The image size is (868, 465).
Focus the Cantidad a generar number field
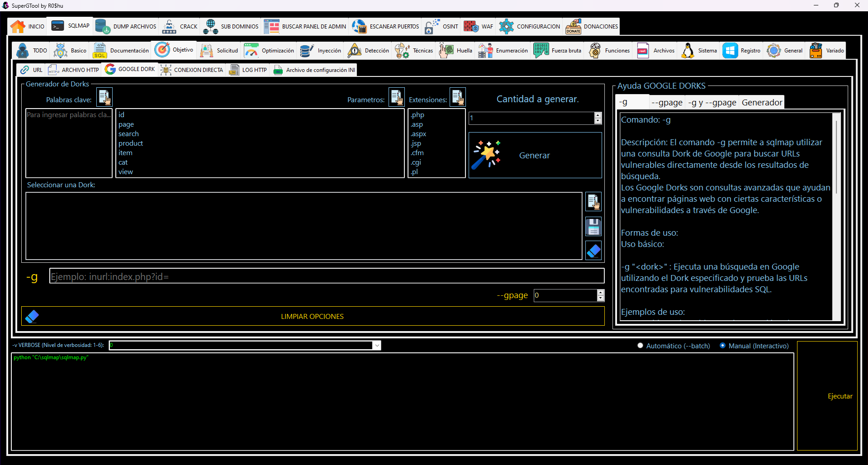click(x=531, y=118)
